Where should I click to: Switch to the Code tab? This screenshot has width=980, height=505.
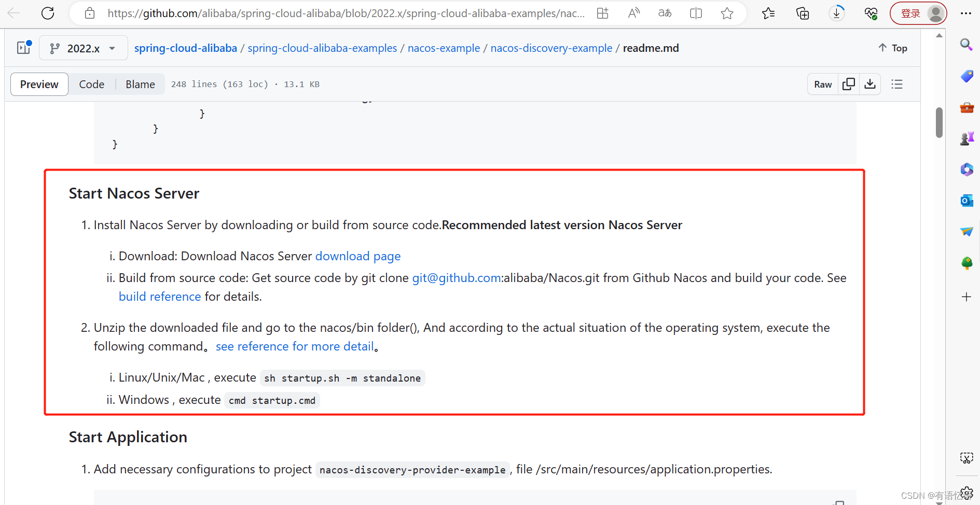click(x=92, y=84)
